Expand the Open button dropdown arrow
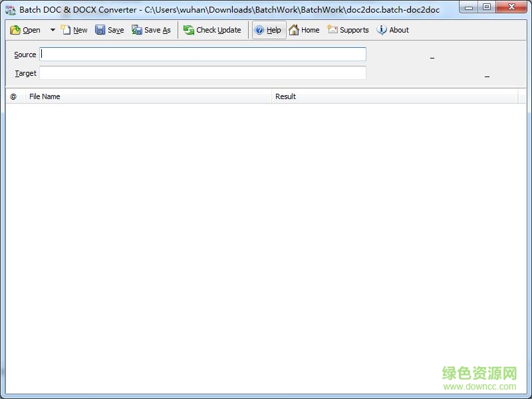This screenshot has height=399, width=532. (51, 30)
